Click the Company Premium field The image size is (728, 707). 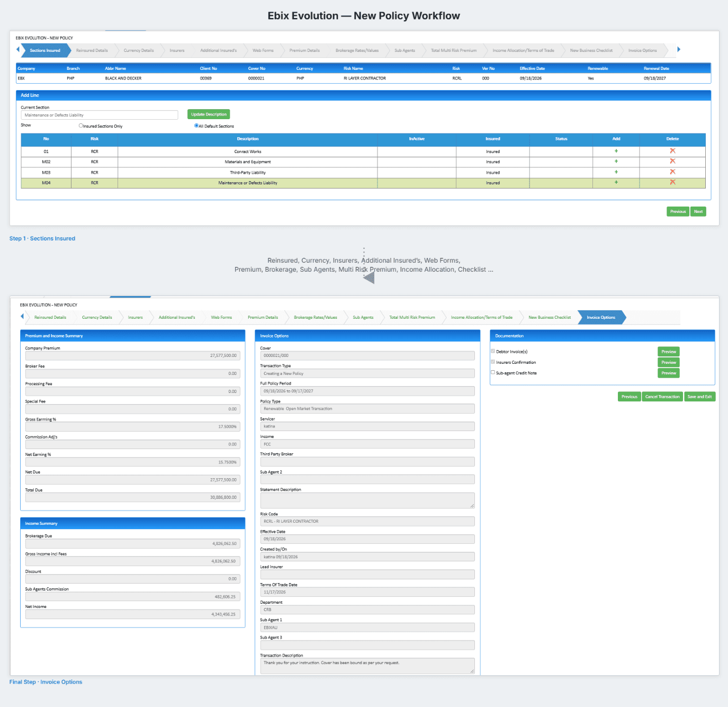pos(132,355)
